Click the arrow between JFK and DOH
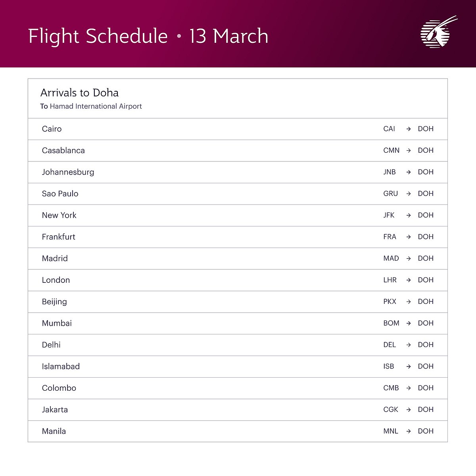Image resolution: width=476 pixels, height=476 pixels. click(x=409, y=215)
